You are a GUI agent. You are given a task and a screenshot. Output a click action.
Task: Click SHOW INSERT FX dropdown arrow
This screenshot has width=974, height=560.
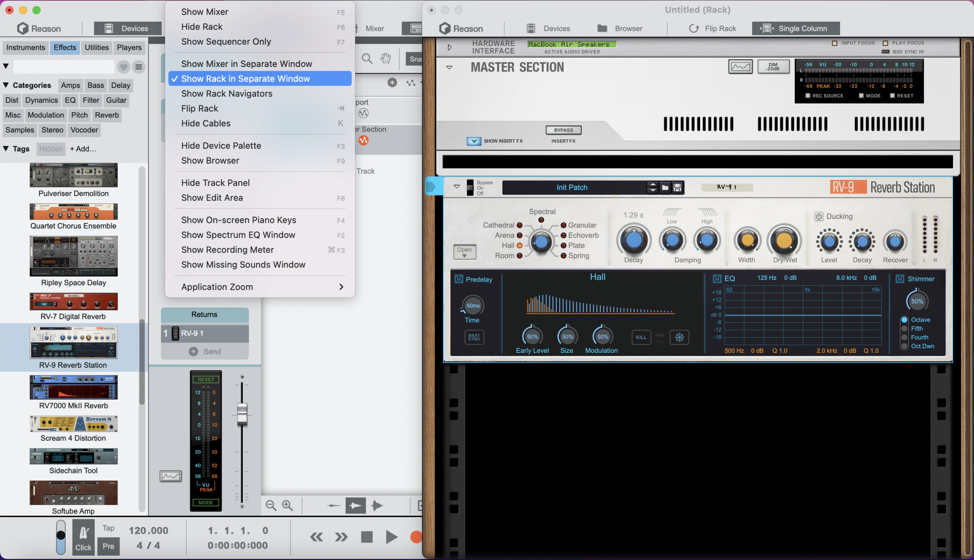pos(474,141)
